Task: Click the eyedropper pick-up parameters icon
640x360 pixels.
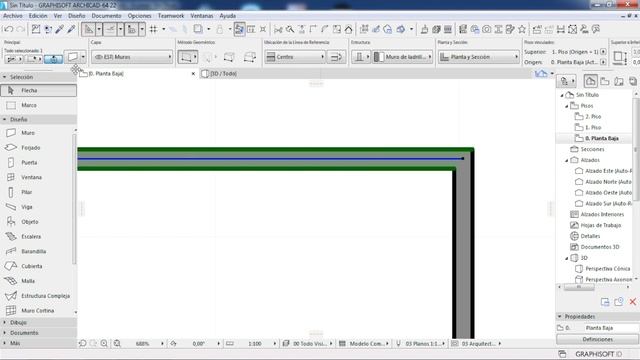Action: pyautogui.click(x=60, y=29)
